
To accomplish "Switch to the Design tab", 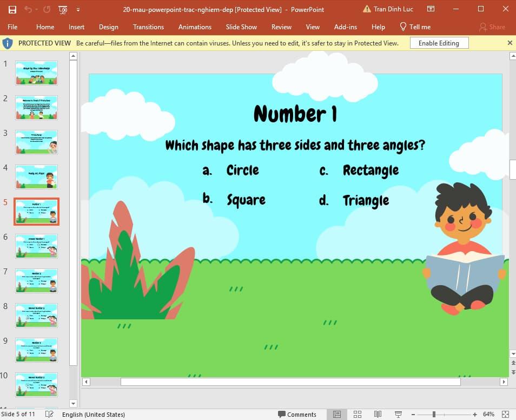I will [108, 27].
